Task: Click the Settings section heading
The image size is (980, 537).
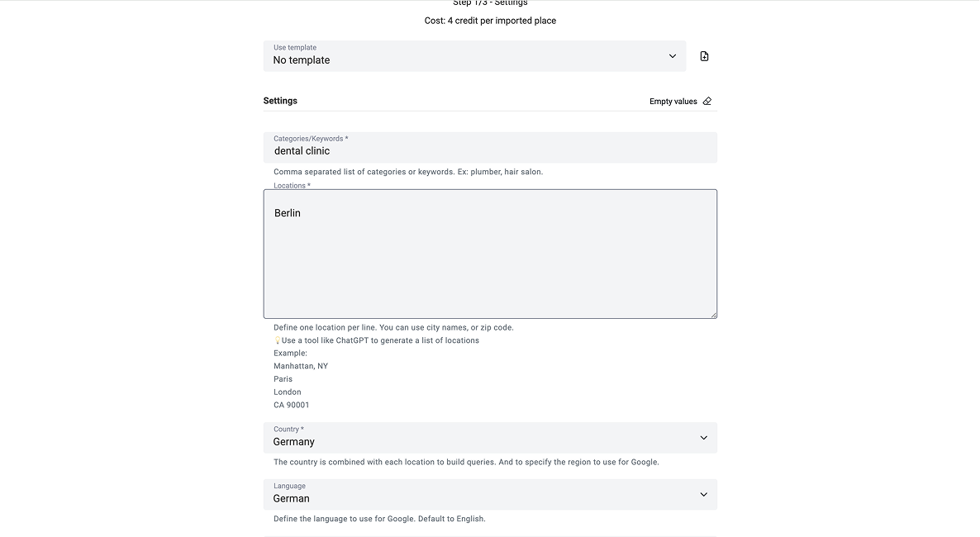Action: (280, 101)
